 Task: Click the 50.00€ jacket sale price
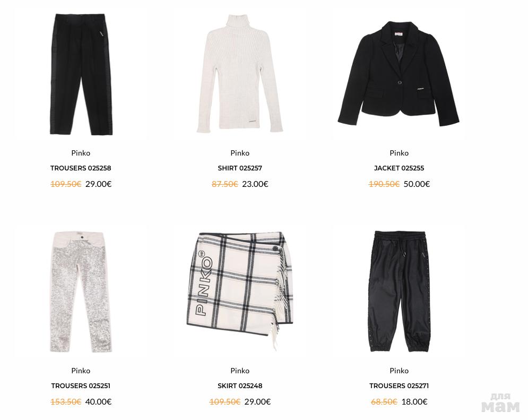417,184
